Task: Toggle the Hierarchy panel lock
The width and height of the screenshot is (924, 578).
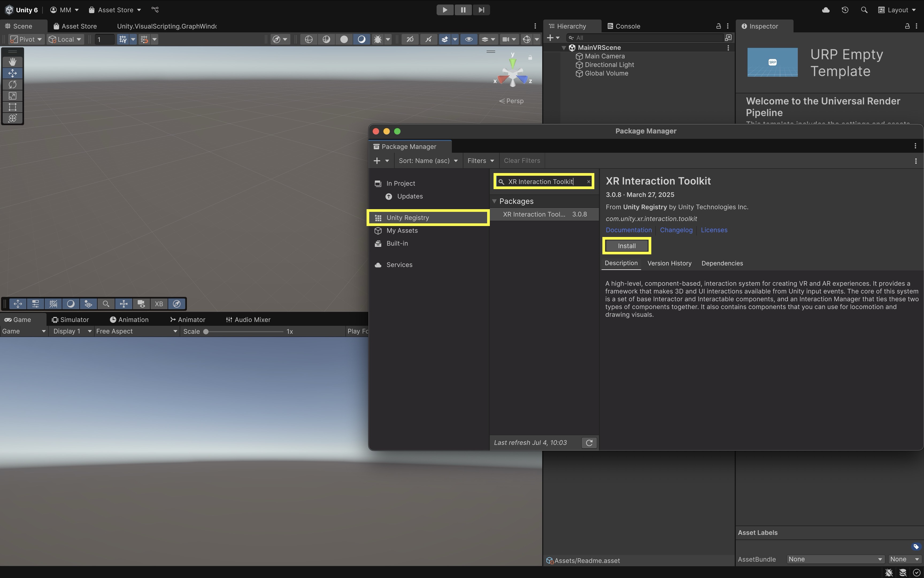Action: coord(718,26)
